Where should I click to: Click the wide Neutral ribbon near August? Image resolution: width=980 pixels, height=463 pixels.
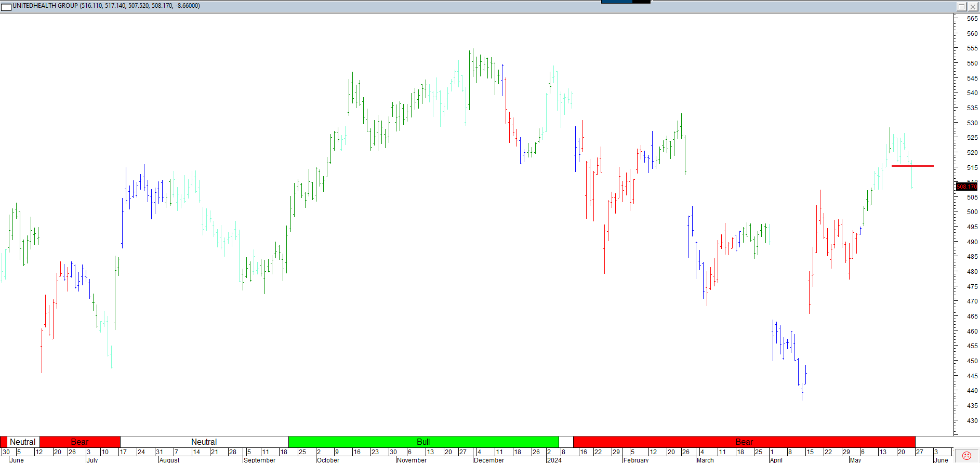click(204, 442)
